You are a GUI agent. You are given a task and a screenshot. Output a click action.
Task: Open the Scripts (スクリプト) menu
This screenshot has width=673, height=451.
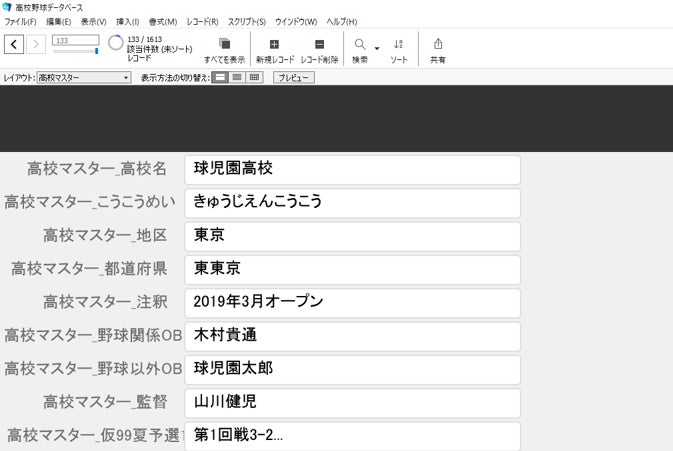(246, 21)
